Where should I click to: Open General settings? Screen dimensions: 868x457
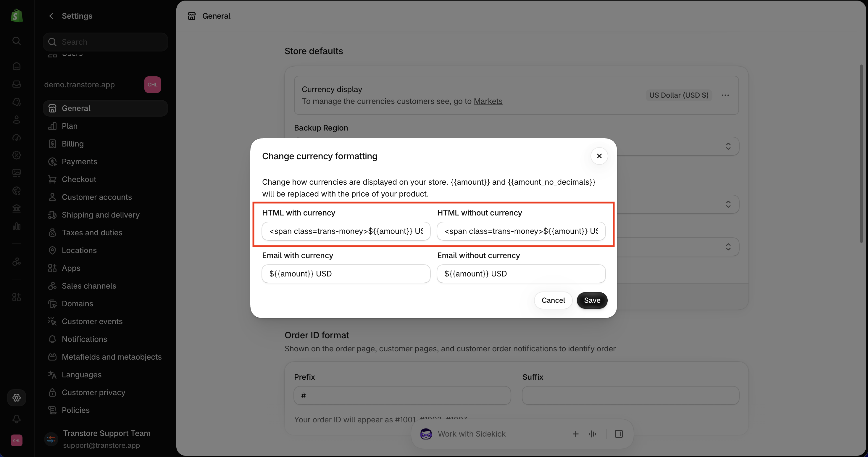(105, 108)
